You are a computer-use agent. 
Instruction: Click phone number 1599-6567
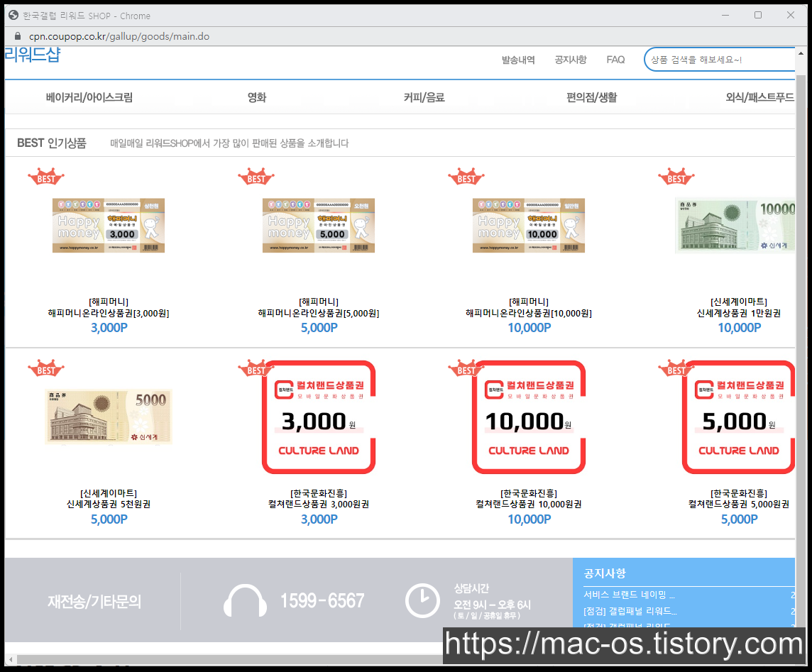[x=322, y=601]
